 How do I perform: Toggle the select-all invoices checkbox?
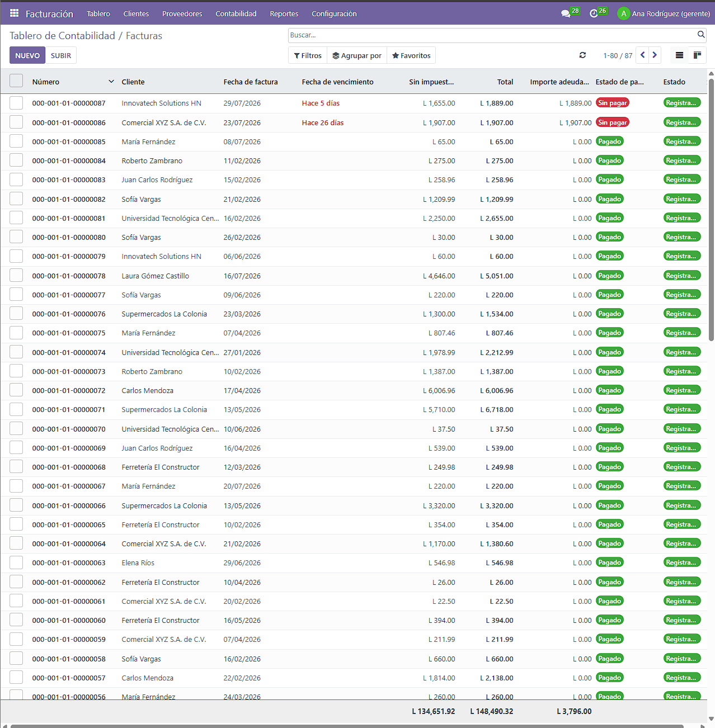pyautogui.click(x=16, y=81)
